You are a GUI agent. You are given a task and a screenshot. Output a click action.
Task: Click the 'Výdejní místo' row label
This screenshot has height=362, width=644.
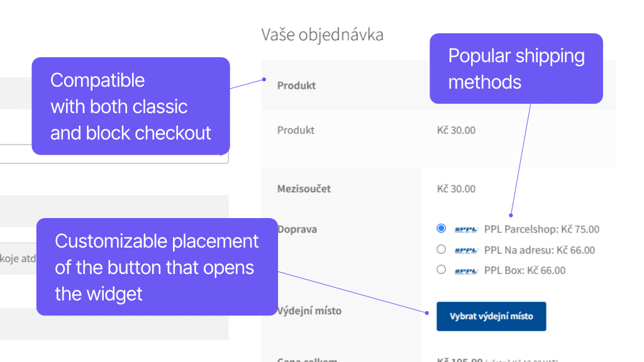tap(309, 310)
